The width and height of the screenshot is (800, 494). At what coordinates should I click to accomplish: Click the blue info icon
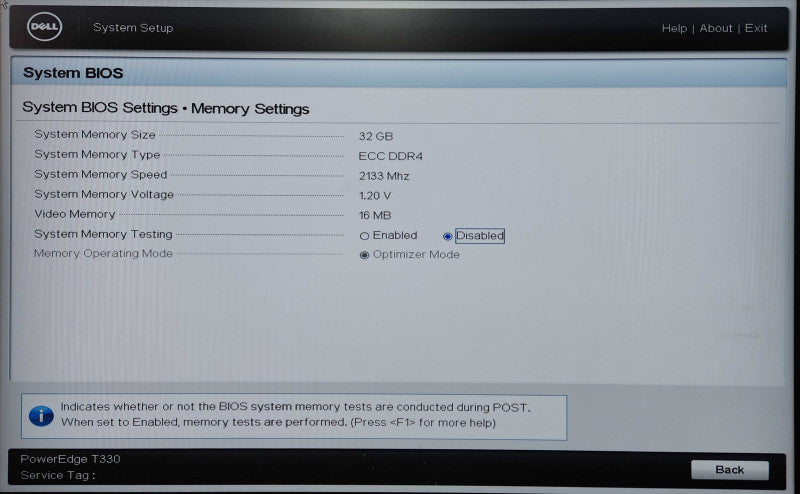(41, 416)
